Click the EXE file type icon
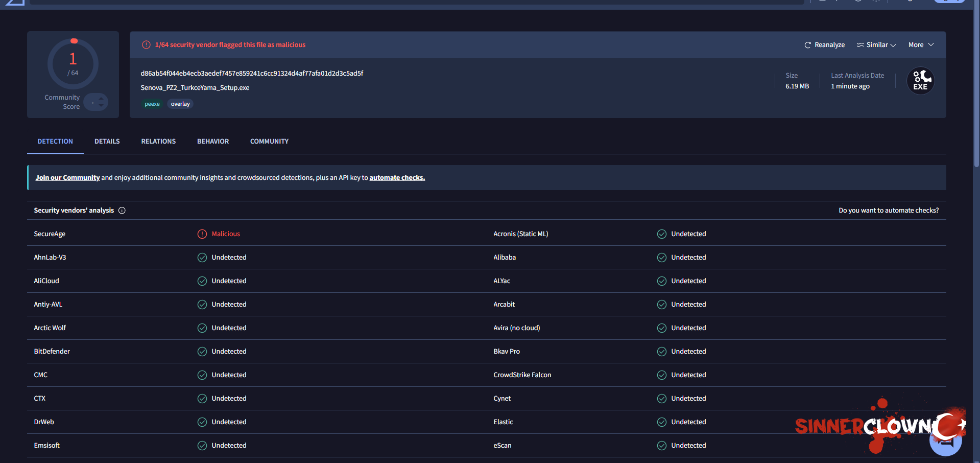The image size is (980, 463). (920, 81)
